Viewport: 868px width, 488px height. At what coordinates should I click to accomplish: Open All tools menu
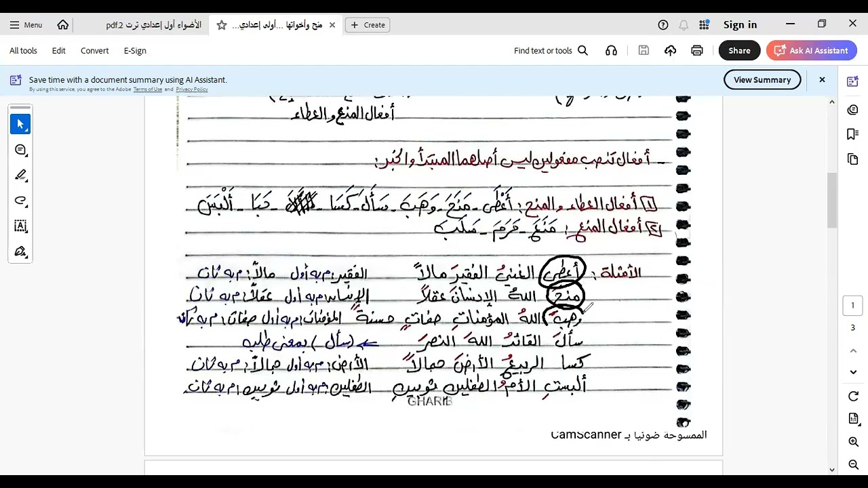(23, 51)
